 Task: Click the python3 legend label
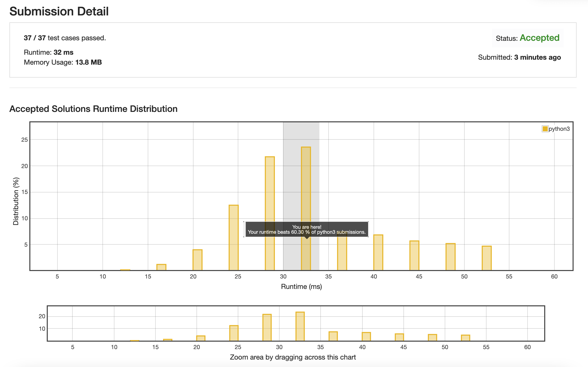pos(559,129)
